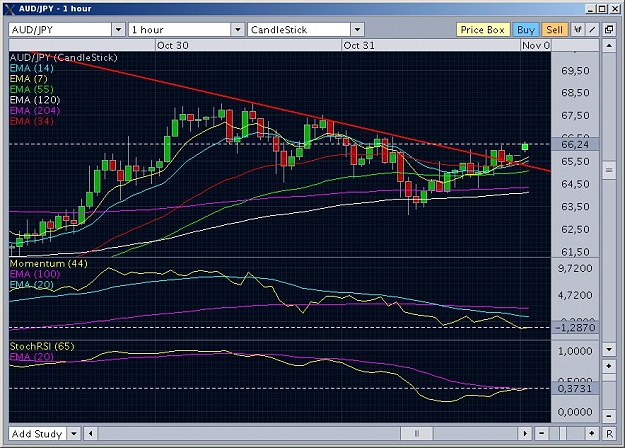The height and width of the screenshot is (448, 625).
Task: Open the 1 hour timeframe dropdown arrow
Action: coord(237,29)
